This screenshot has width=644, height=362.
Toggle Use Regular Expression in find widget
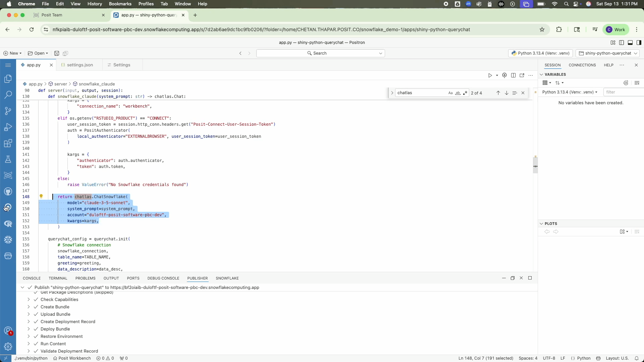pyautogui.click(x=465, y=93)
